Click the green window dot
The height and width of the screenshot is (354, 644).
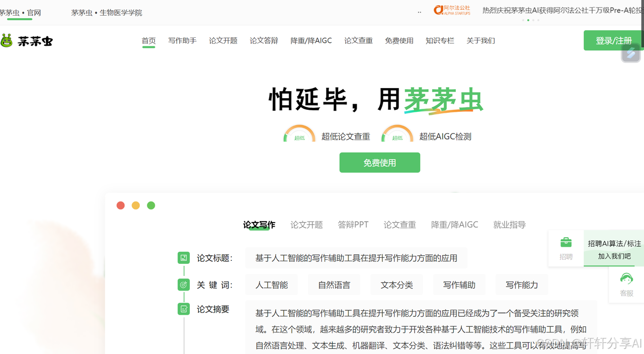point(151,205)
